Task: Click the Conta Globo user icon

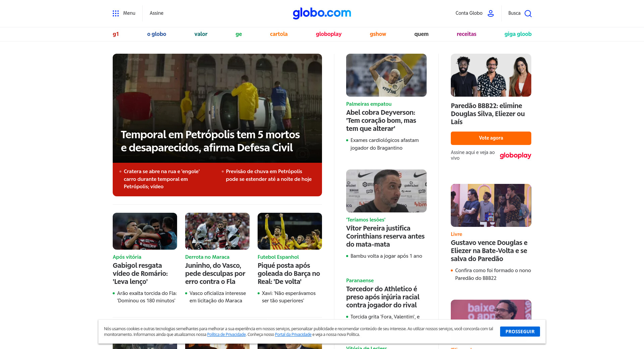Action: (x=490, y=13)
